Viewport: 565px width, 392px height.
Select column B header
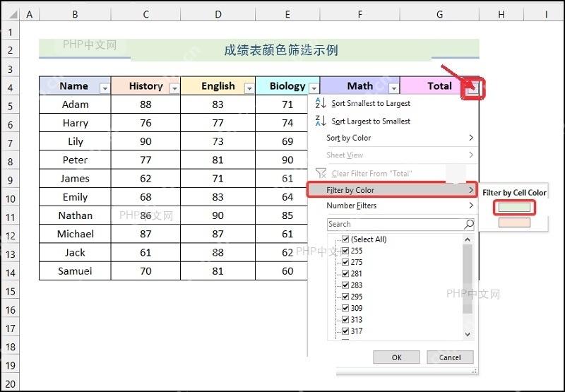75,14
